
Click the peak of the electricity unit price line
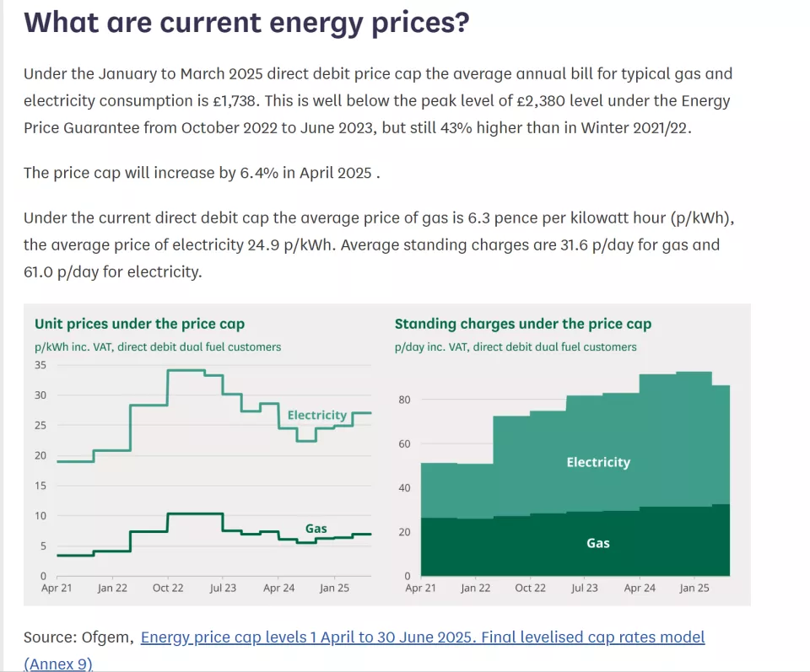click(186, 370)
